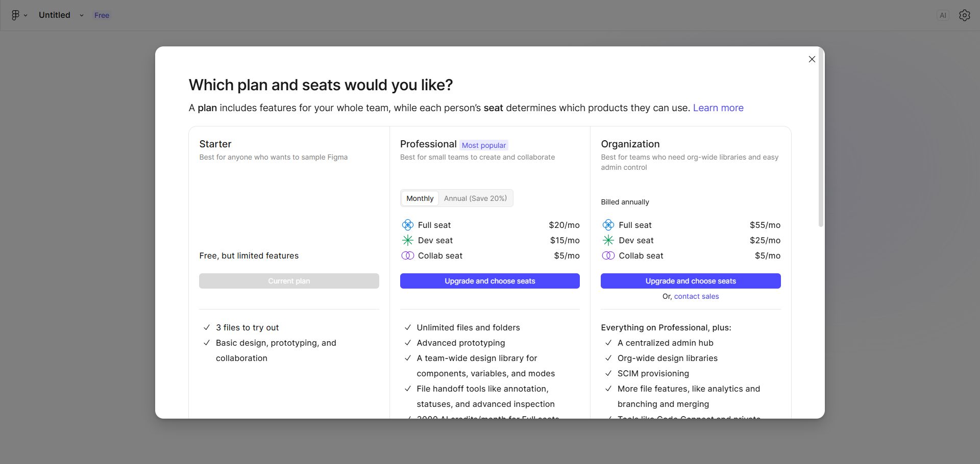980x464 pixels.
Task: Click the Organization Collab seat circles icon
Action: pos(608,255)
